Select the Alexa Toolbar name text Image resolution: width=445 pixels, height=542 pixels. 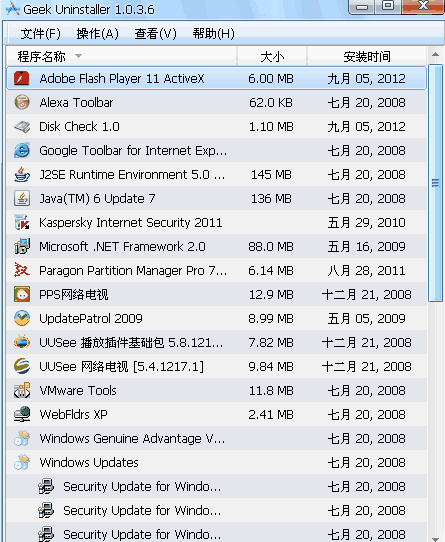[x=76, y=102]
